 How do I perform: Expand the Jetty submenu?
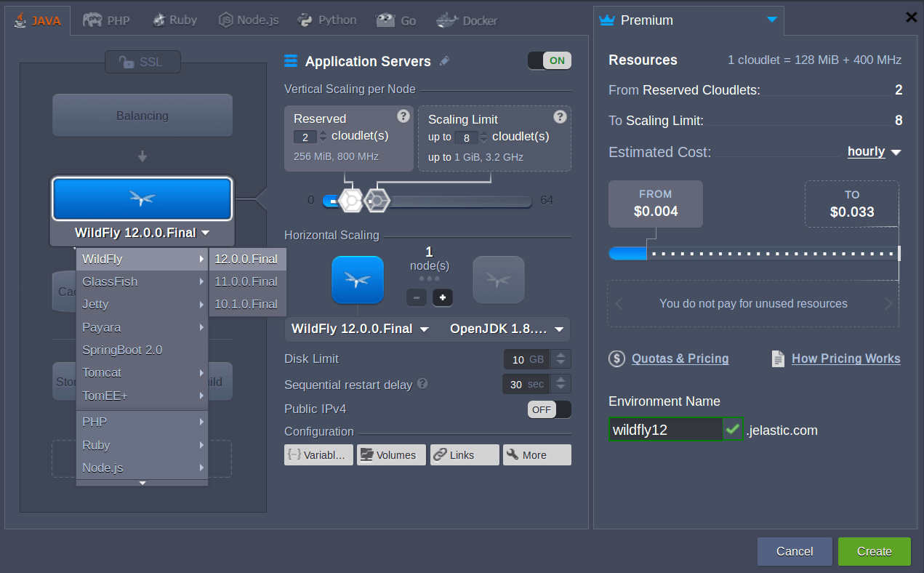click(142, 304)
